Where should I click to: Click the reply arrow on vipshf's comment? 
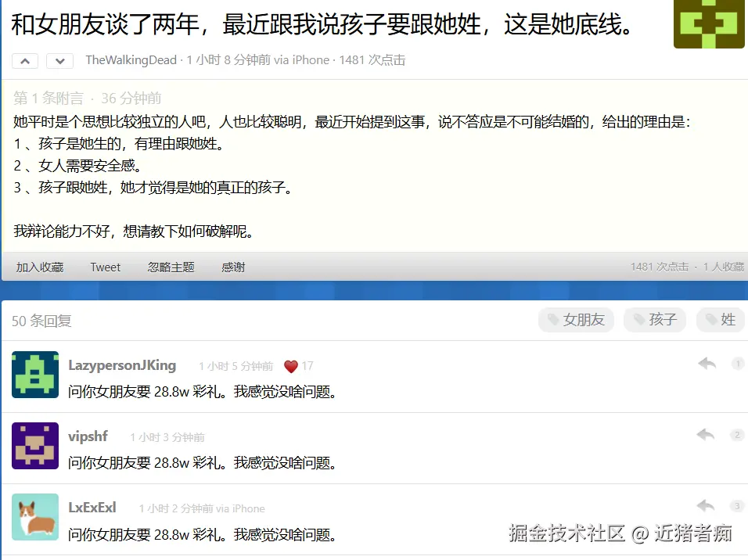pos(707,434)
